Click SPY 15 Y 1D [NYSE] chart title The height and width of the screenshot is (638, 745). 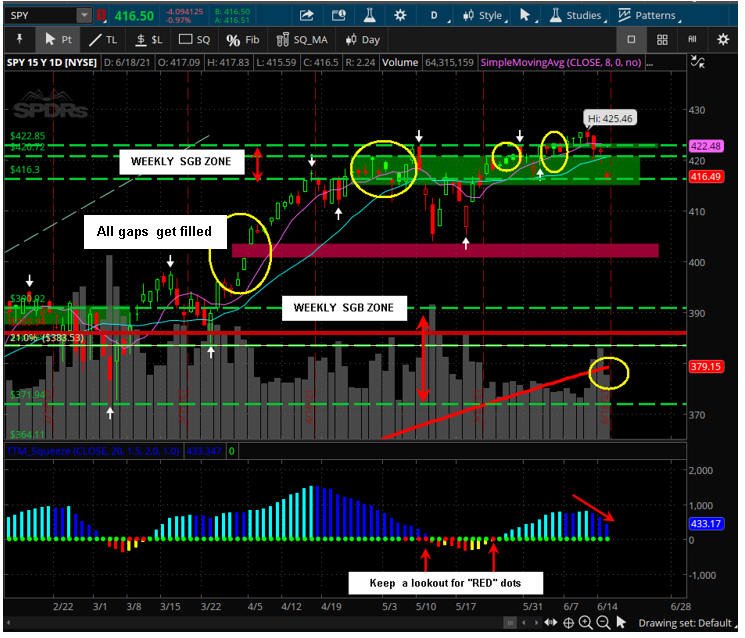pyautogui.click(x=52, y=62)
